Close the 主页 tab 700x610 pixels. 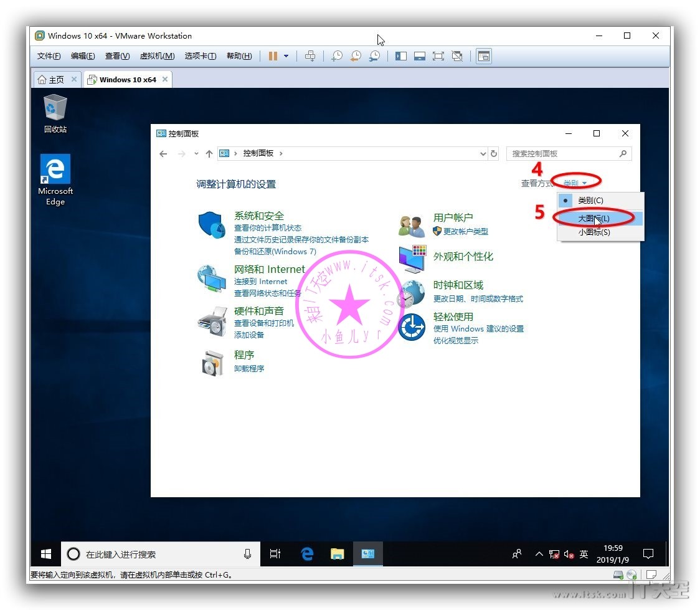tap(74, 80)
